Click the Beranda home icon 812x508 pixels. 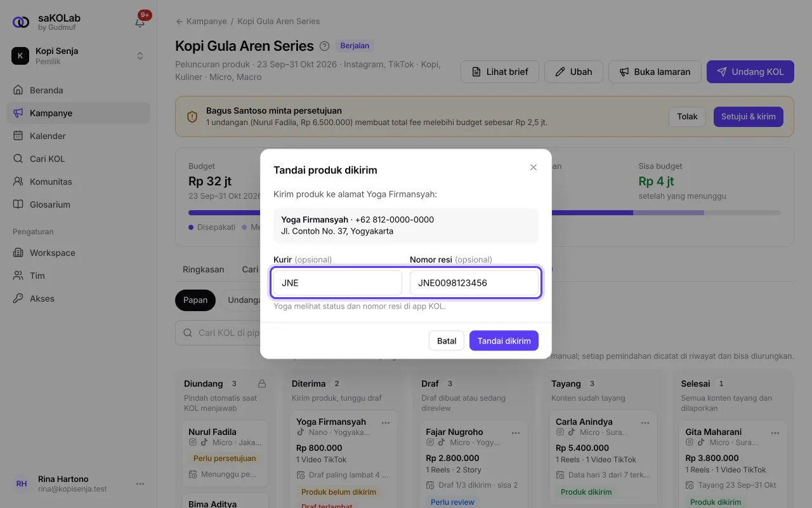tap(18, 90)
